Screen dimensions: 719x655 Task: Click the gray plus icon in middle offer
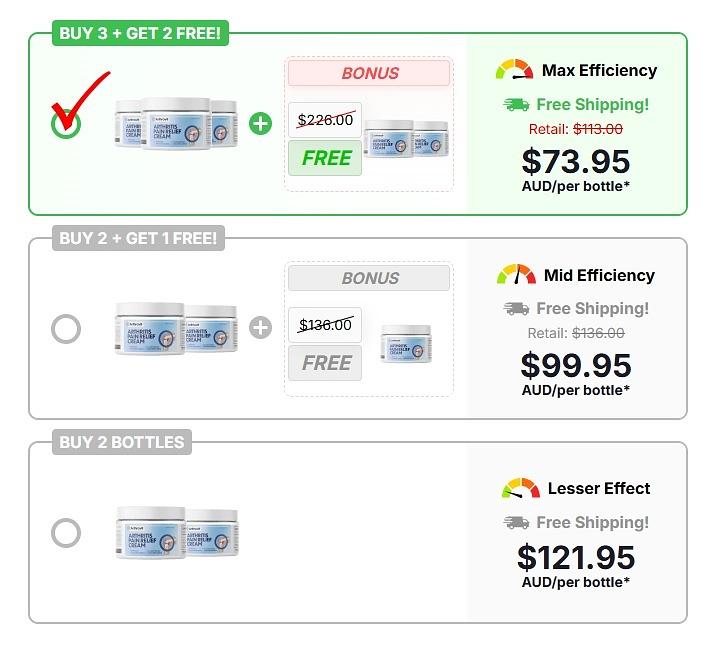[x=260, y=328]
